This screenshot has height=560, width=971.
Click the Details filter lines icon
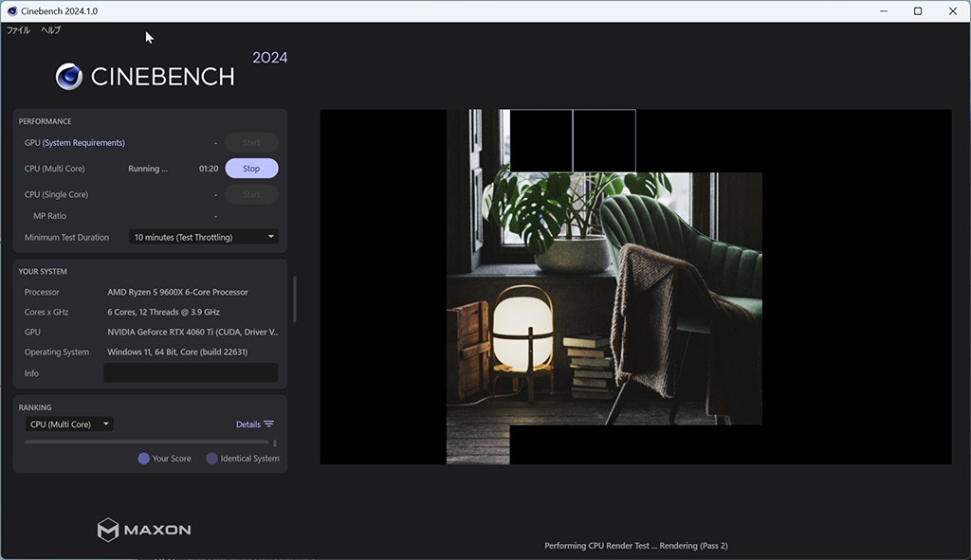pos(268,424)
